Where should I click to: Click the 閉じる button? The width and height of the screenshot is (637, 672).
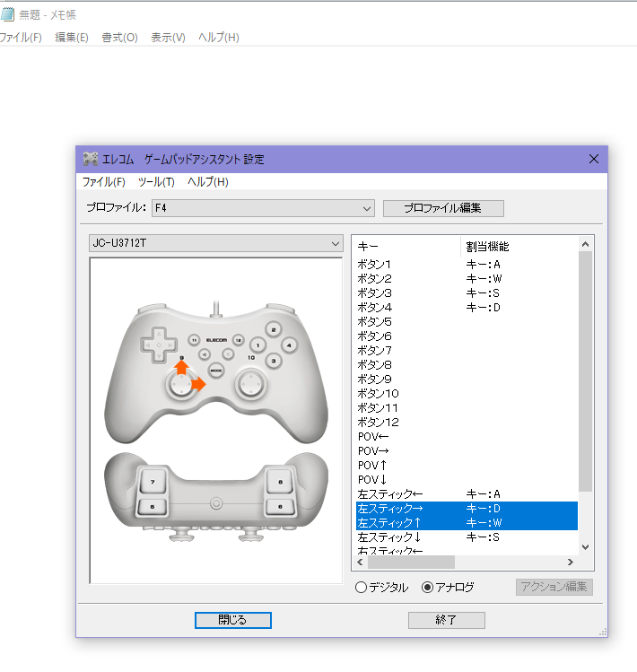tap(232, 620)
